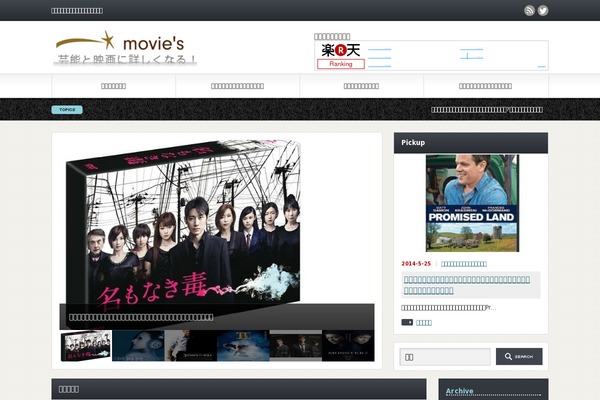Select MONSTERZ slider thumbnail

(348, 346)
